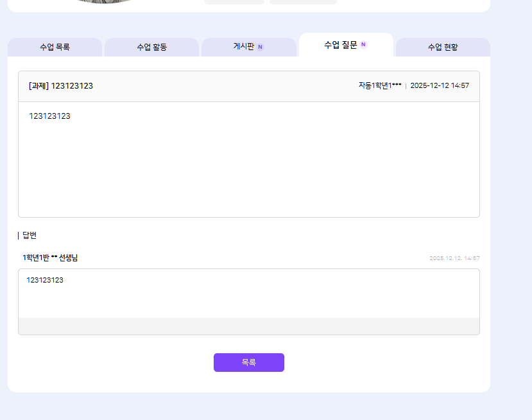The image size is (532, 420).
Task: Click the second gray button beside profile image
Action: point(303,1)
